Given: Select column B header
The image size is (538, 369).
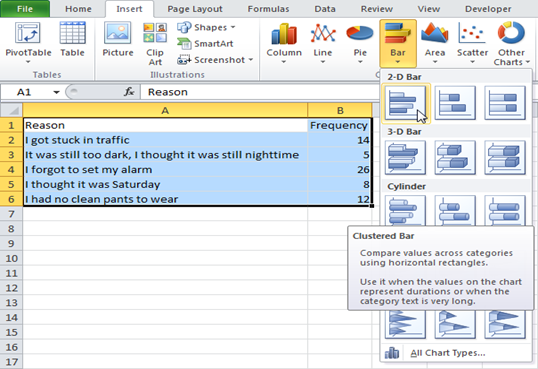Looking at the screenshot, I should pyautogui.click(x=340, y=110).
